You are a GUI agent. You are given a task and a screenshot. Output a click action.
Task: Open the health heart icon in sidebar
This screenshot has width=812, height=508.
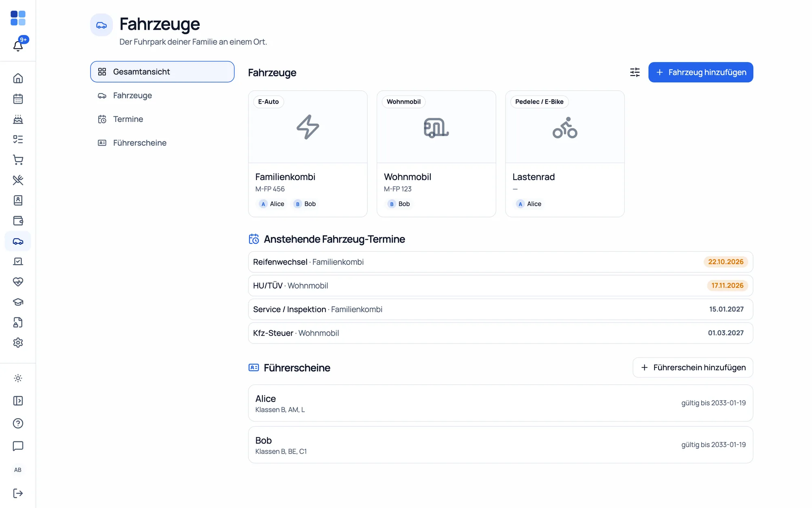point(18,282)
